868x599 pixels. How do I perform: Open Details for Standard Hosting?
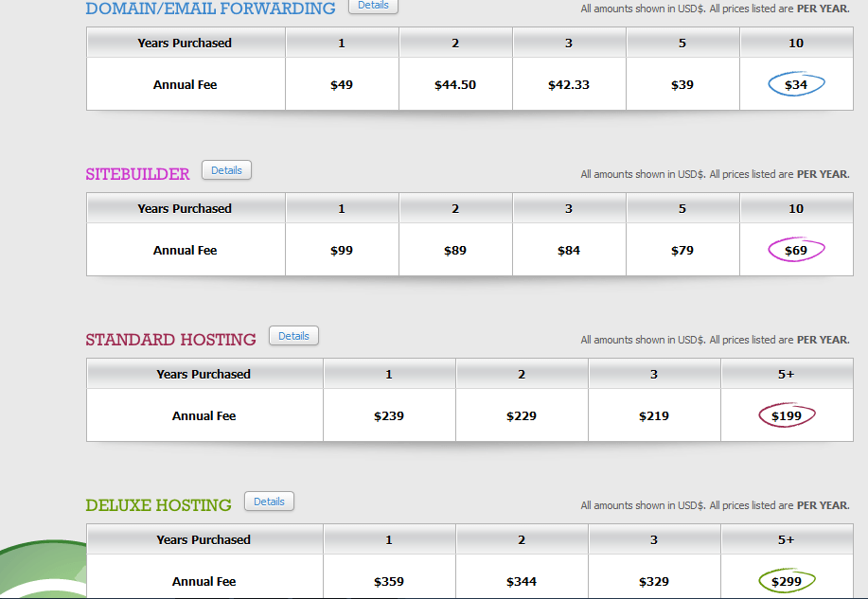click(x=293, y=336)
